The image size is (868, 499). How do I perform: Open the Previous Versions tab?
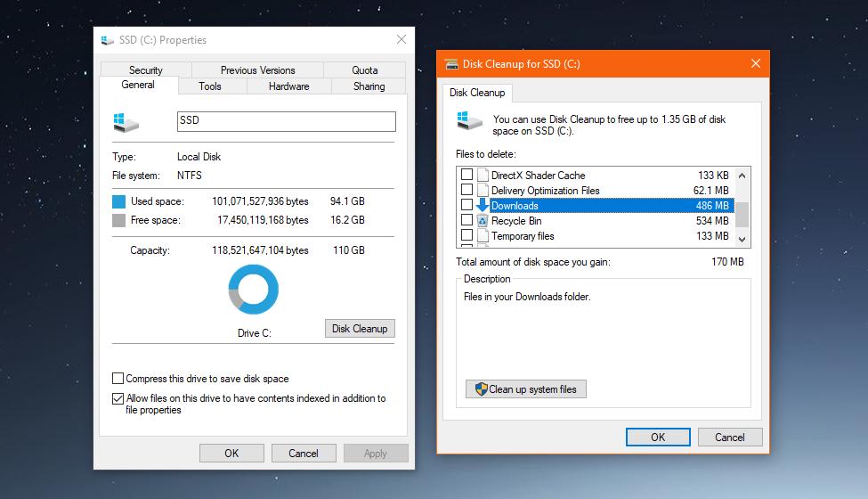pyautogui.click(x=258, y=70)
